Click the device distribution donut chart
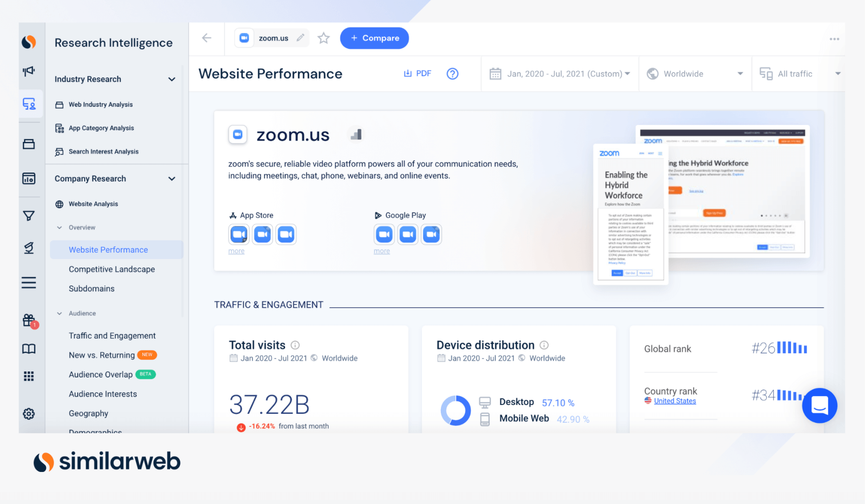865x504 pixels. (456, 411)
